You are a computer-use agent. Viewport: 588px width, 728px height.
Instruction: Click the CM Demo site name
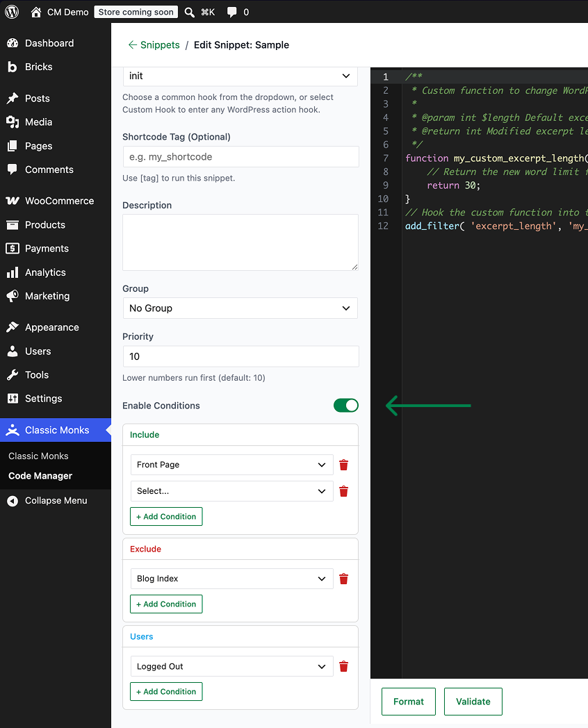(68, 12)
